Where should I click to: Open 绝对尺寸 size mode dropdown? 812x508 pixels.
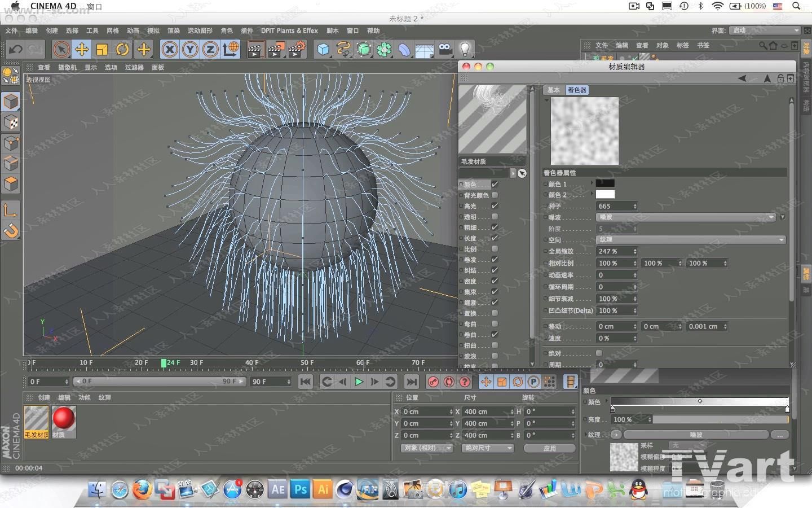pyautogui.click(x=488, y=448)
